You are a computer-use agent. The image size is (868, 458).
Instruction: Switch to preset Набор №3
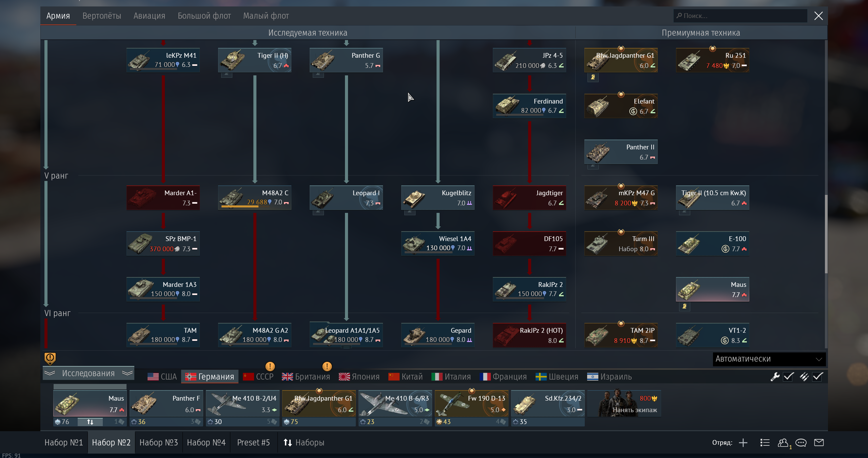(159, 443)
